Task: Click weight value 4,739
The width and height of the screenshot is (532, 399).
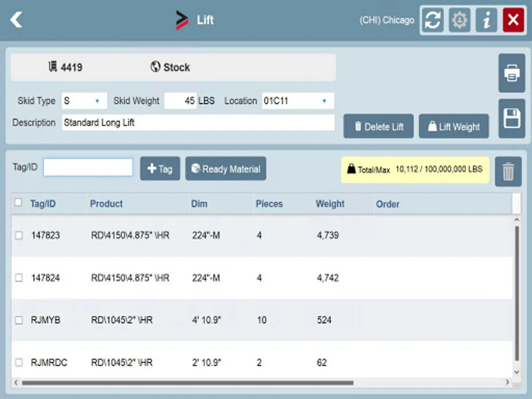Action: (x=328, y=235)
